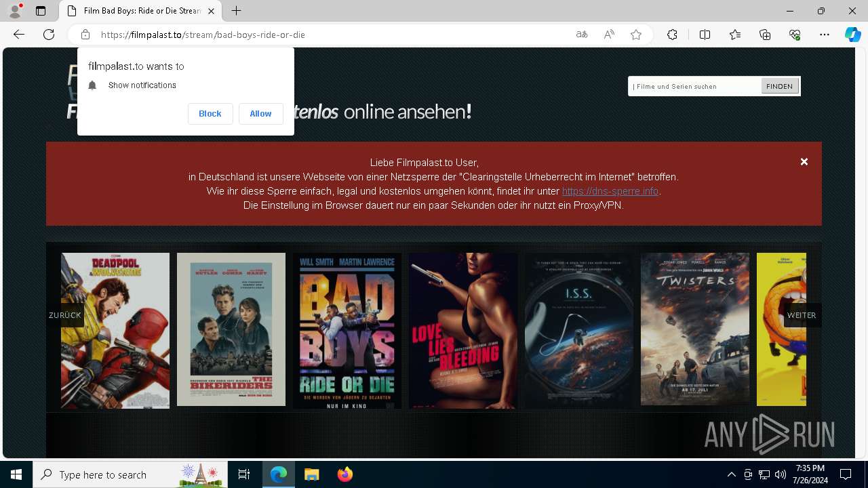
Task: Switch to Microsoft Edge on taskbar
Action: pos(279,474)
